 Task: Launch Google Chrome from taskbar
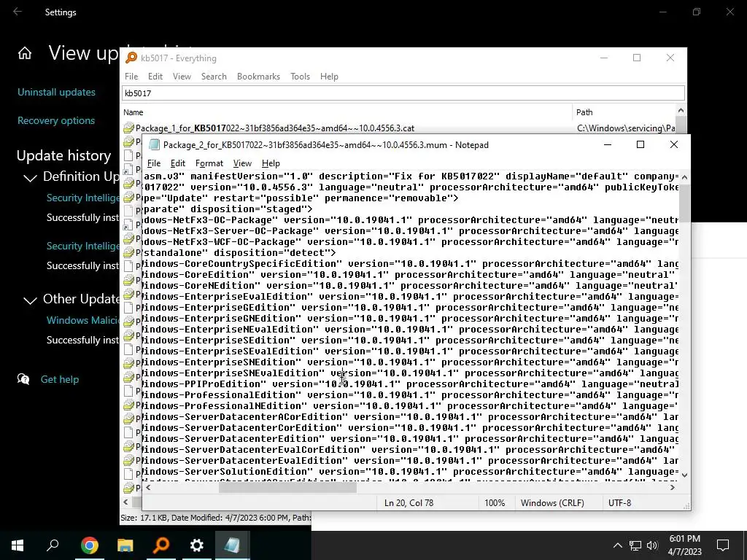click(90, 545)
